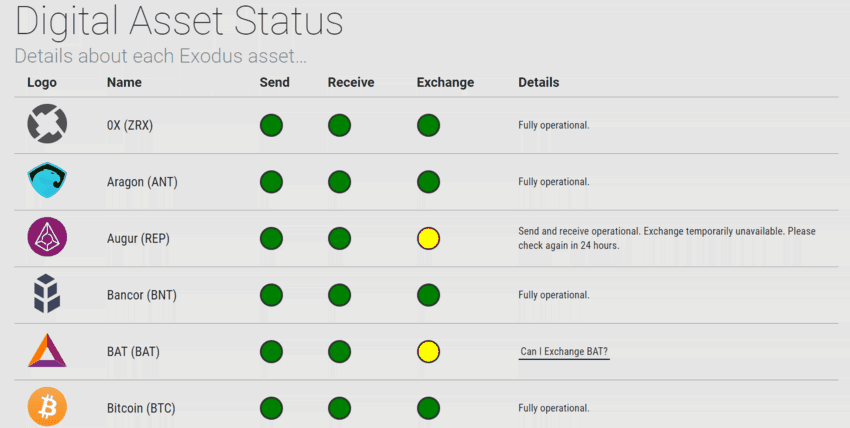Click the Send column header

(x=274, y=82)
